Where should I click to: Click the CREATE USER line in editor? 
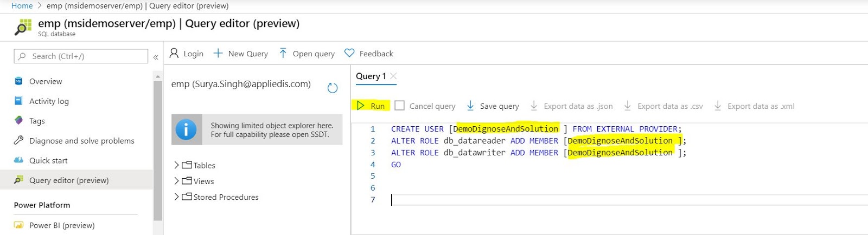536,129
